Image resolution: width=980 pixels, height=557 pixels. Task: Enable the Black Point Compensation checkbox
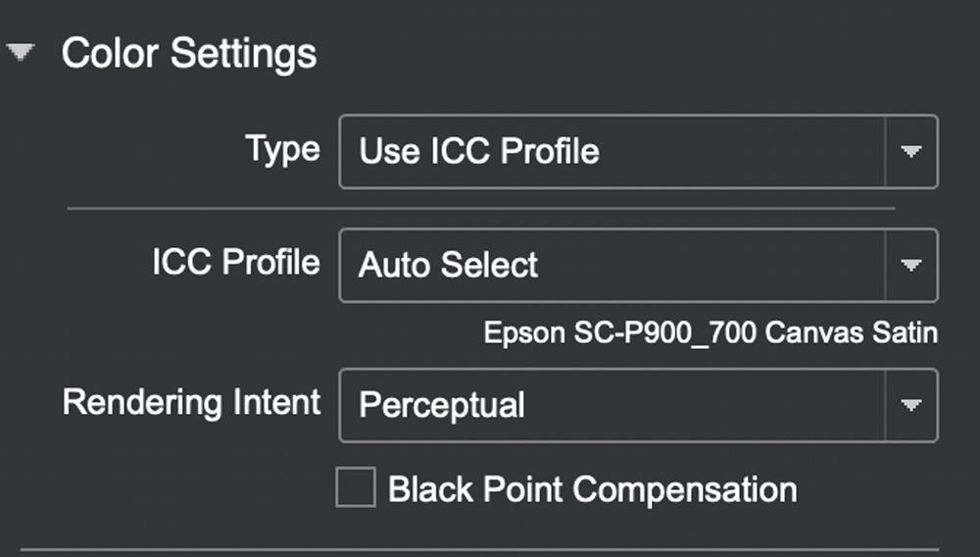pos(355,487)
